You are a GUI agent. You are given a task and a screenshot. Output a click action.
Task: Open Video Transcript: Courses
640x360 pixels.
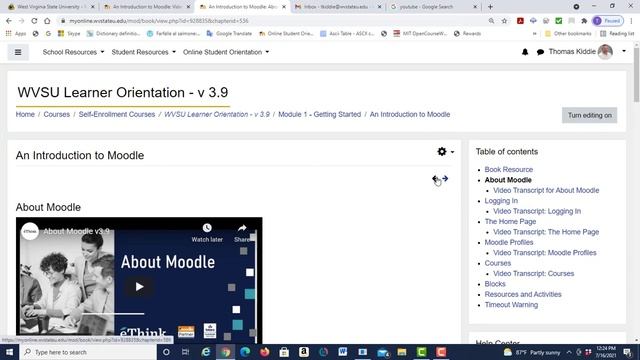click(533, 273)
